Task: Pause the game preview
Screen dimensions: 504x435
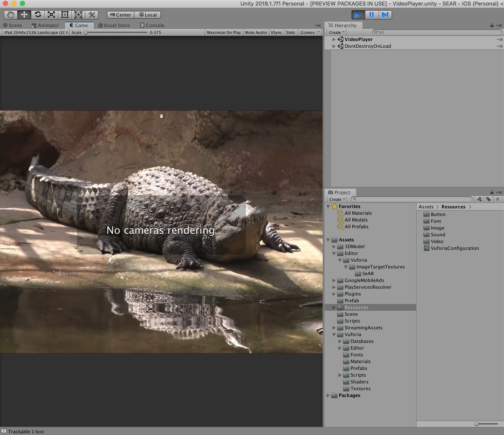Action: coord(371,15)
